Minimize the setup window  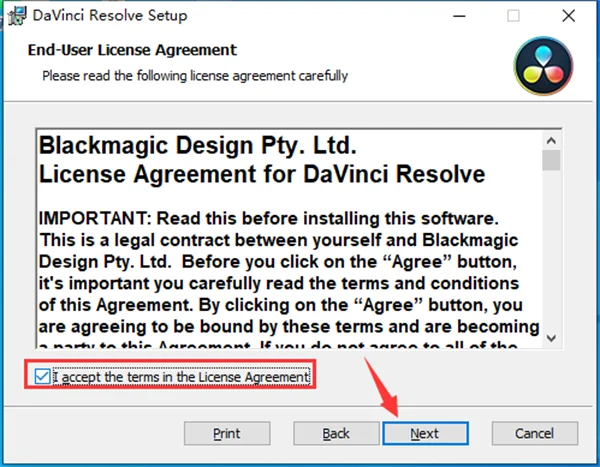tap(459, 16)
